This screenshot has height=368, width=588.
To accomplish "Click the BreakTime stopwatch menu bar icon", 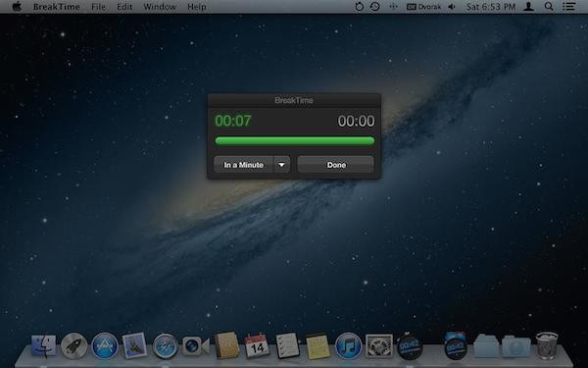I will tap(359, 7).
